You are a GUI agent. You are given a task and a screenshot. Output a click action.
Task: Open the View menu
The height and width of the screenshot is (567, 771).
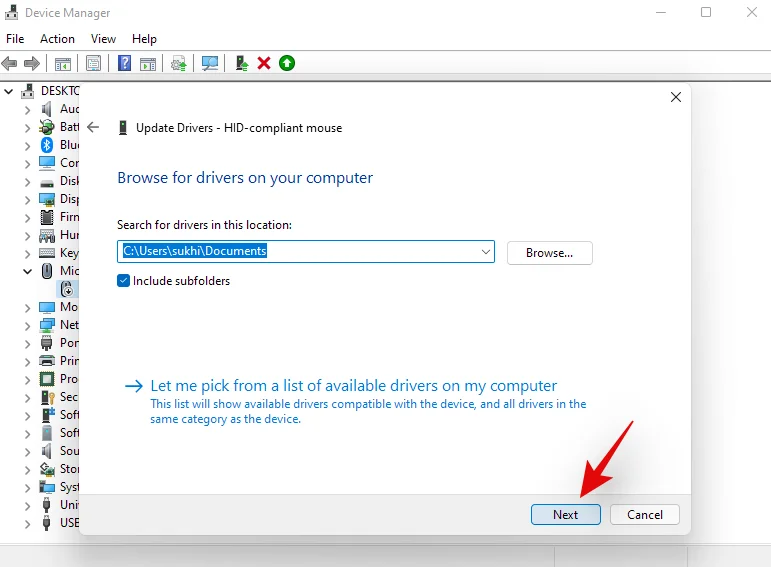(103, 39)
